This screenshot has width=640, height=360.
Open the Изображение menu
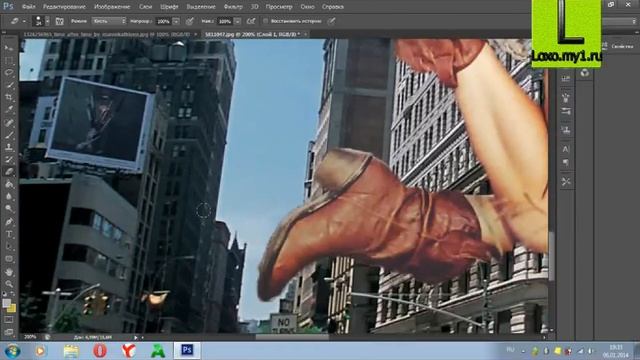tap(112, 7)
